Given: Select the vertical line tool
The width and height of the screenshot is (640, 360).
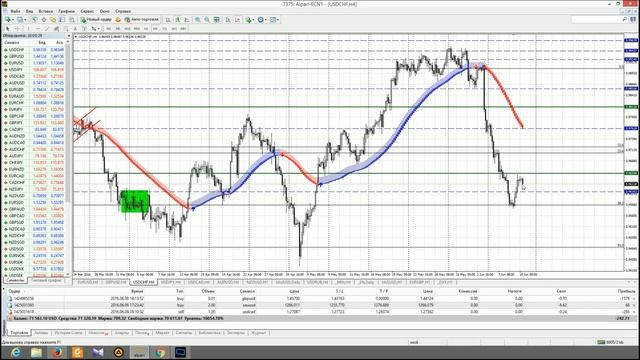Looking at the screenshot, I should click(x=28, y=29).
